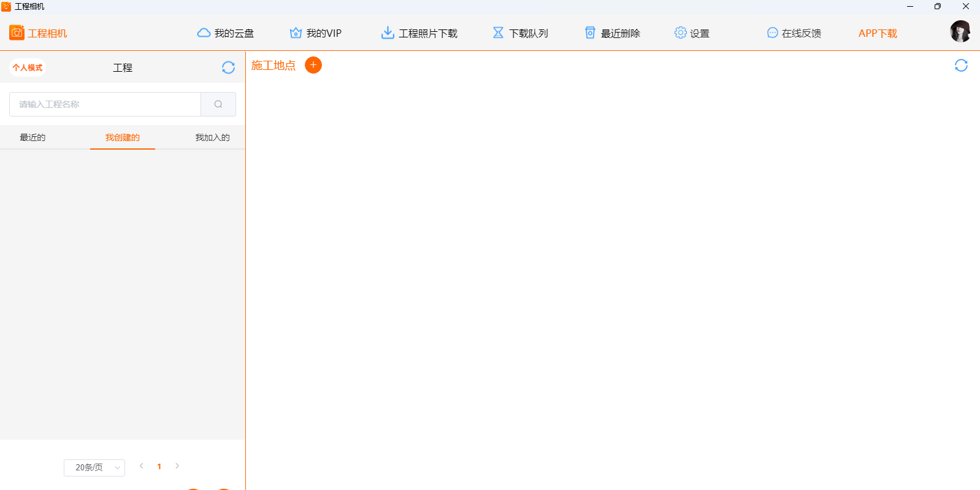This screenshot has height=490, width=980.
Task: Expand the 20条/页 page size dropdown
Action: pos(94,468)
